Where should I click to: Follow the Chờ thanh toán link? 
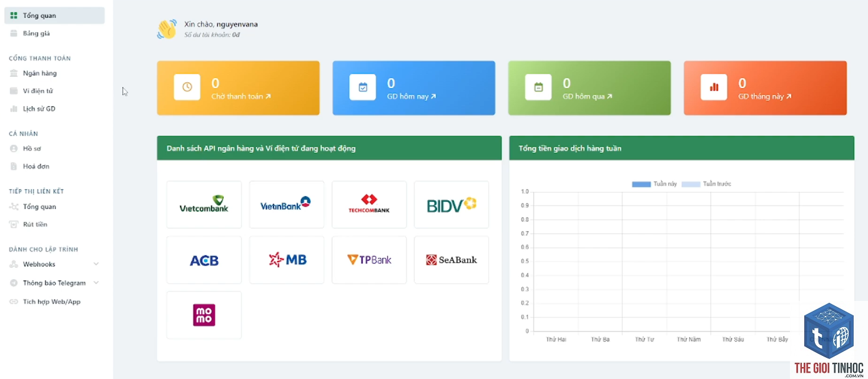241,97
